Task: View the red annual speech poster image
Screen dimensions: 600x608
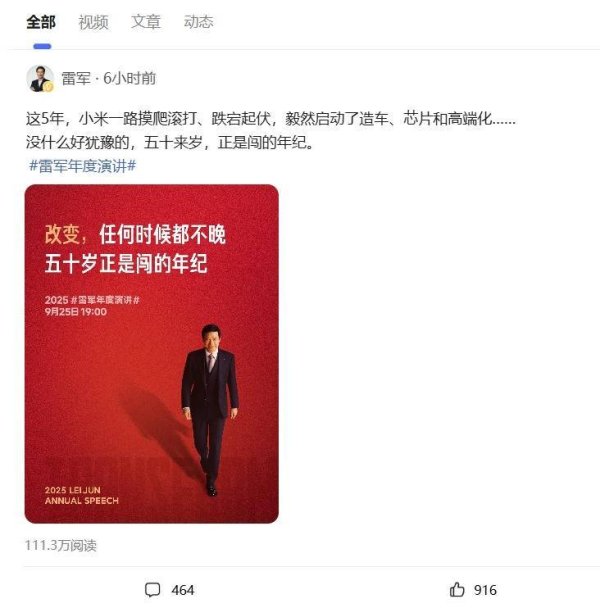Action: tap(152, 354)
